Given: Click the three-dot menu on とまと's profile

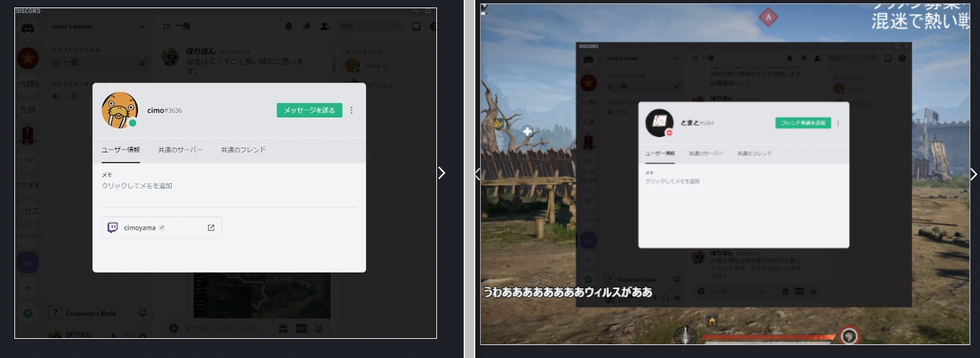Looking at the screenshot, I should 838,123.
